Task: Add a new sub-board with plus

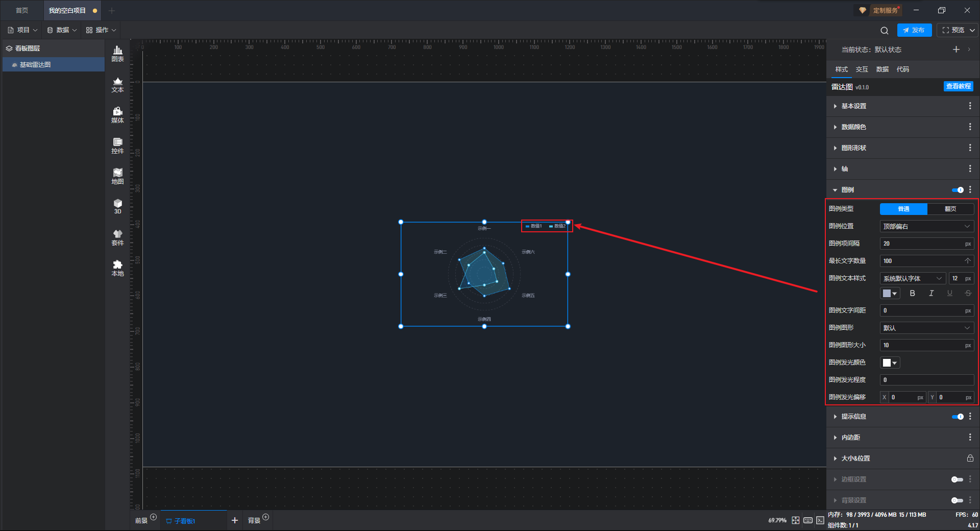Action: 235,520
